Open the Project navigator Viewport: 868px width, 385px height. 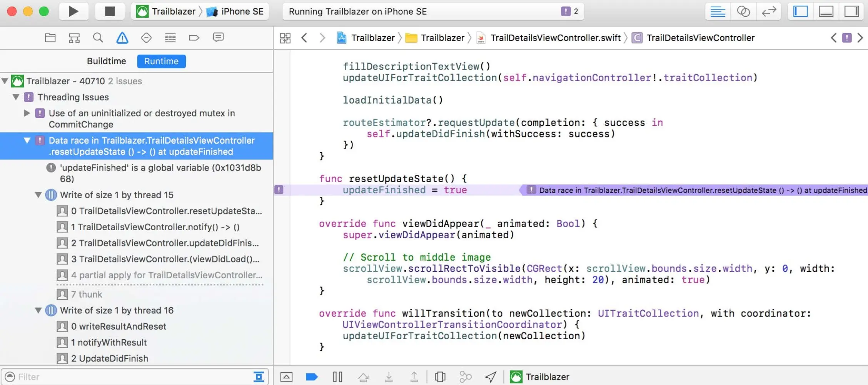pos(50,38)
